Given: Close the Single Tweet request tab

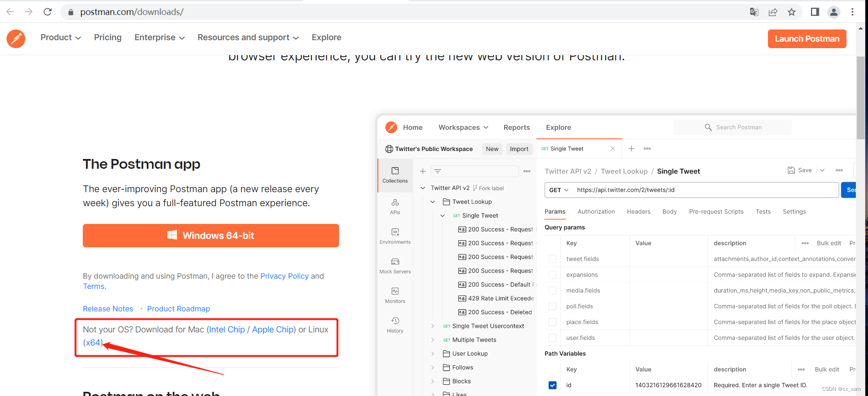Looking at the screenshot, I should 613,149.
